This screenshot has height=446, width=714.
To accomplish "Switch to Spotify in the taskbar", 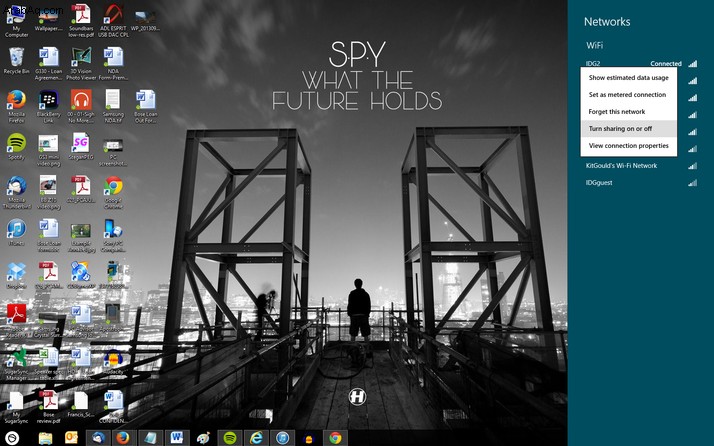I will (x=230, y=438).
